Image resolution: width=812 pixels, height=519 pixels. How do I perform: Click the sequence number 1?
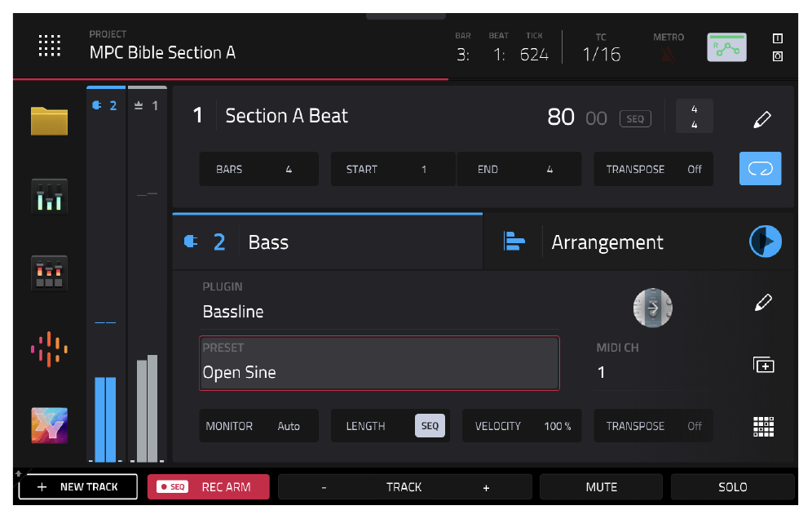tap(197, 116)
